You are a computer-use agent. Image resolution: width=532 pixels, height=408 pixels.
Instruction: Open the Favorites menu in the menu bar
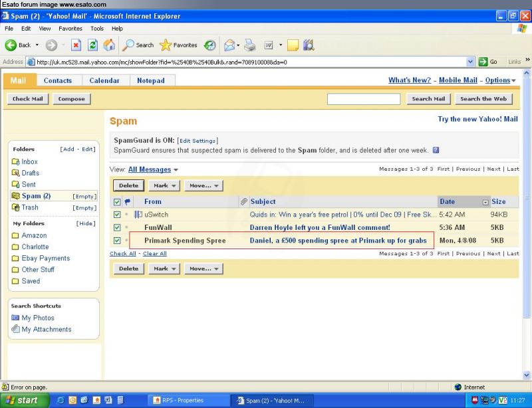(x=70, y=29)
